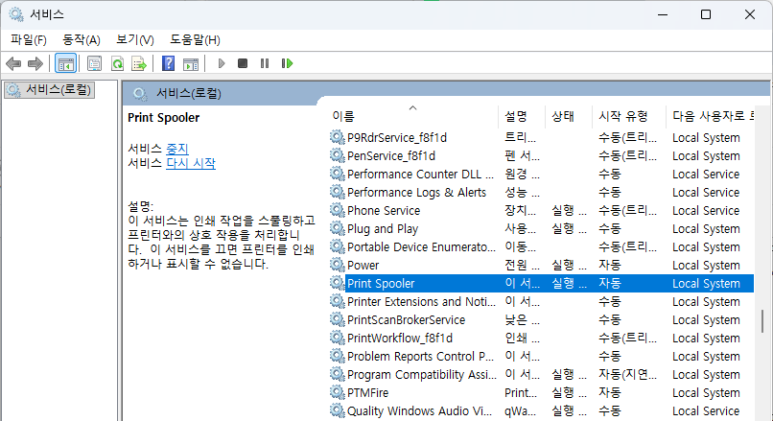Viewport: 773px width, 421px height.
Task: Refresh the services list via toolbar icon
Action: pyautogui.click(x=117, y=64)
